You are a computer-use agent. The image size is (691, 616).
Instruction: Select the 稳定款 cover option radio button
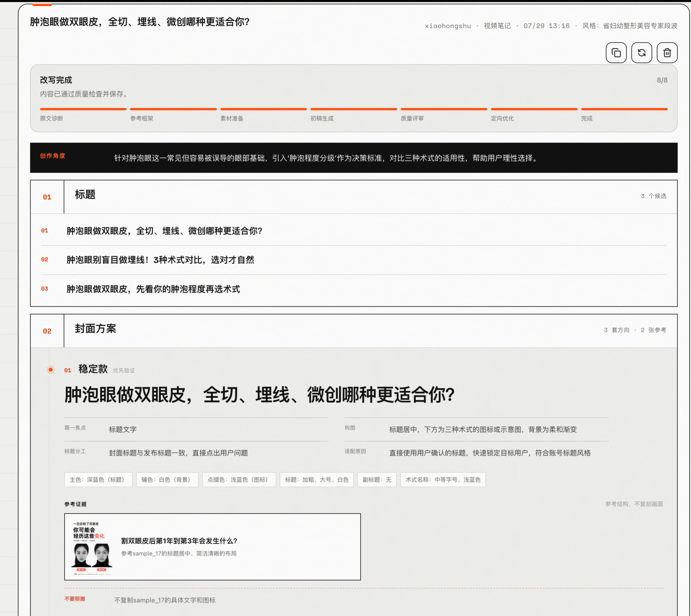click(51, 370)
